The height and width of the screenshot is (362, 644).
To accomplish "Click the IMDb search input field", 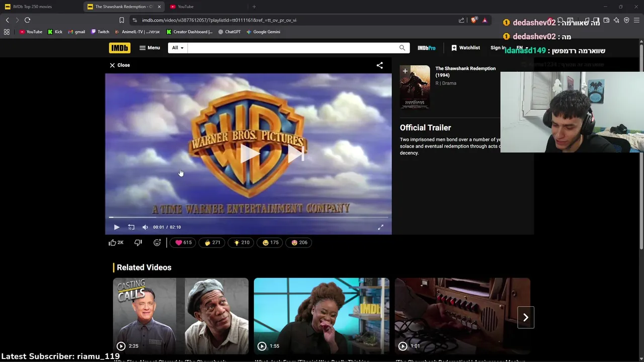I will [293, 48].
